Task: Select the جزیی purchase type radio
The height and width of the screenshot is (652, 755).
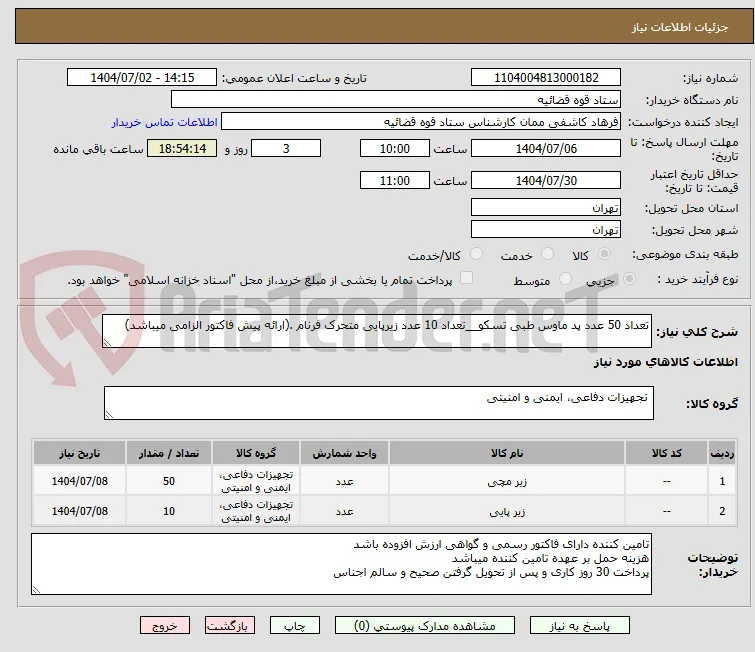Action: point(629,279)
